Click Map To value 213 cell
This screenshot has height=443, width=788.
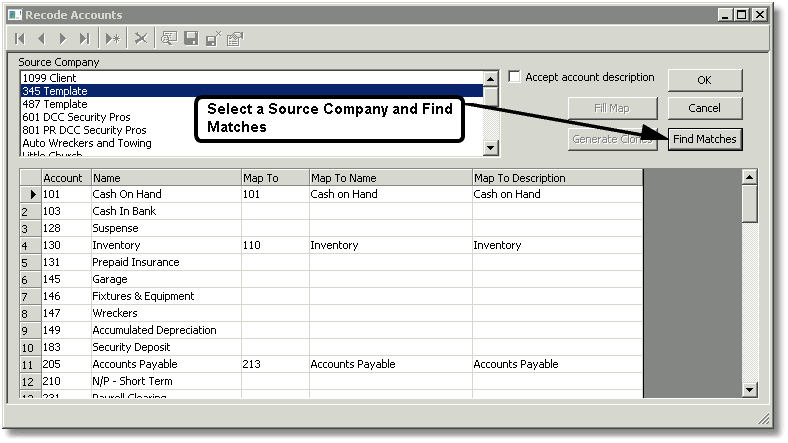(x=275, y=364)
